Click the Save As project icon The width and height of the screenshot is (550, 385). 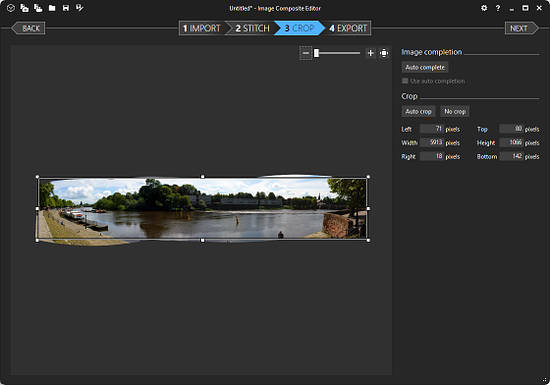coord(80,8)
